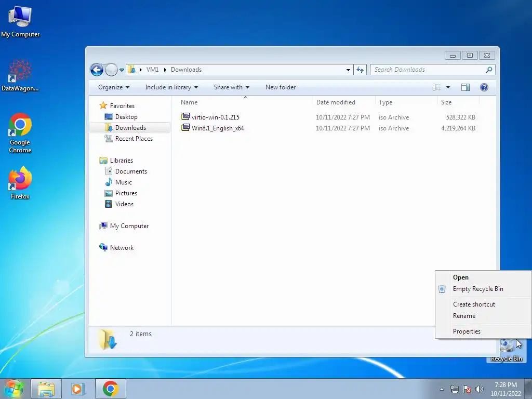Screen dimensions: 532x399
Task: Open the taskbar clock and date
Action: 506,389
